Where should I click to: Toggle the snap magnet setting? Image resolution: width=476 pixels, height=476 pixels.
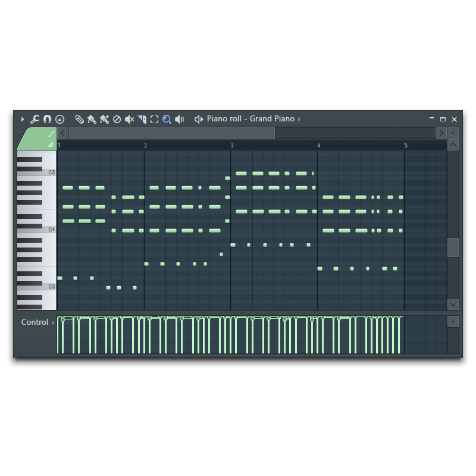[x=47, y=119]
